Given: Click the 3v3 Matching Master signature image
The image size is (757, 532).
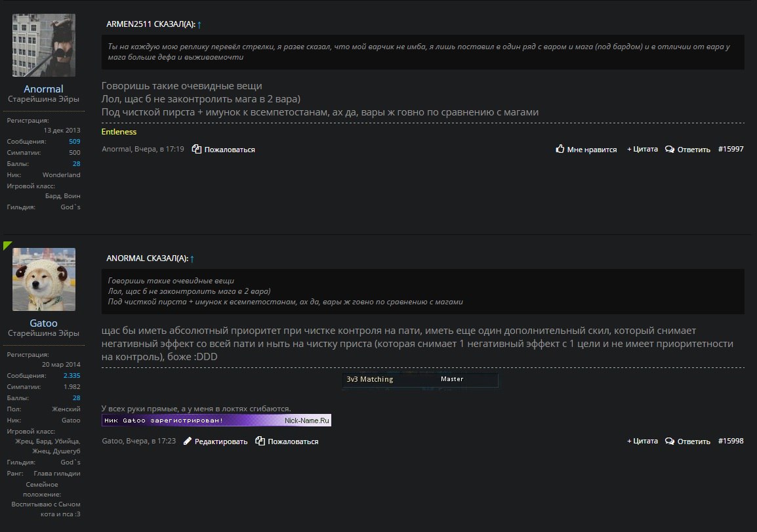Looking at the screenshot, I should click(x=420, y=380).
